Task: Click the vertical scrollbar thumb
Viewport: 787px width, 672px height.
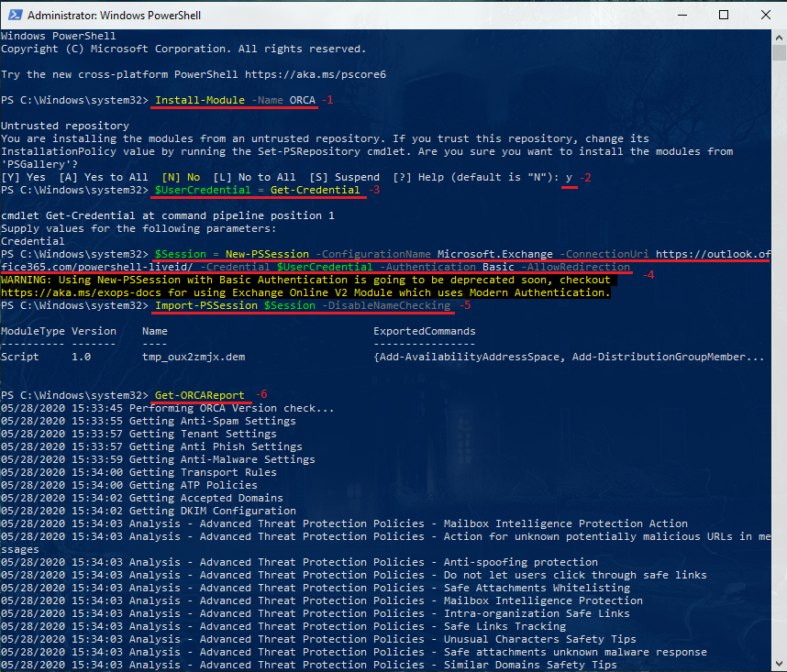Action: coord(779,52)
